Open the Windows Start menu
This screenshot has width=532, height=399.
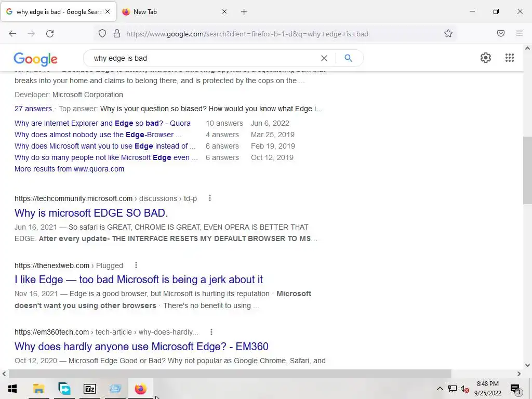pos(12,389)
